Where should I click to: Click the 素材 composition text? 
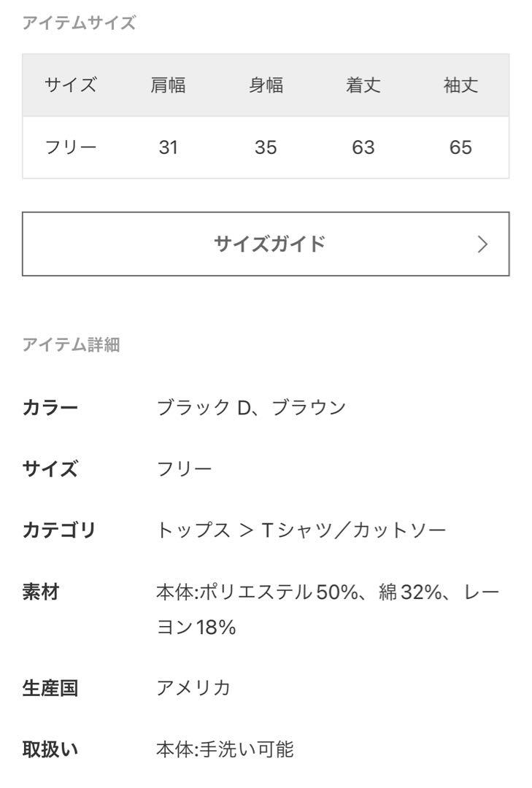(x=328, y=609)
